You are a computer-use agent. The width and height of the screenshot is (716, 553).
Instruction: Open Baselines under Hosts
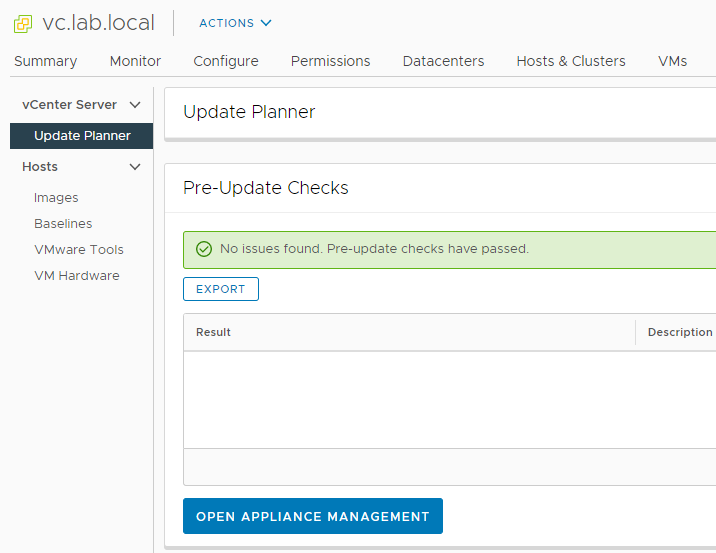(63, 224)
